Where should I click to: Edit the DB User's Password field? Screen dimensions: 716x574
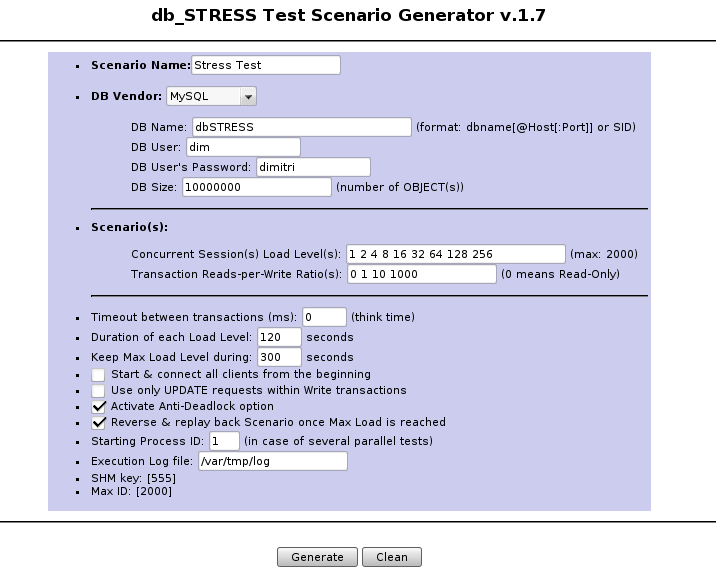click(313, 167)
